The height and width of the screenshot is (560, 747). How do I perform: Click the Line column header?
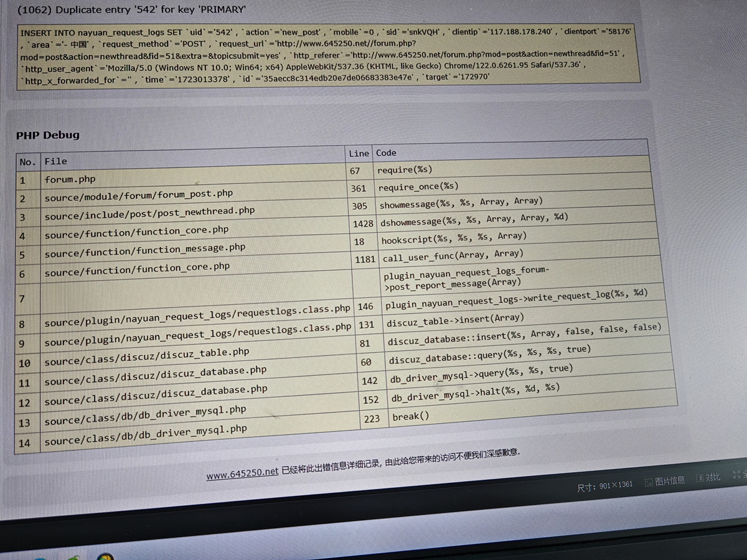coord(359,153)
